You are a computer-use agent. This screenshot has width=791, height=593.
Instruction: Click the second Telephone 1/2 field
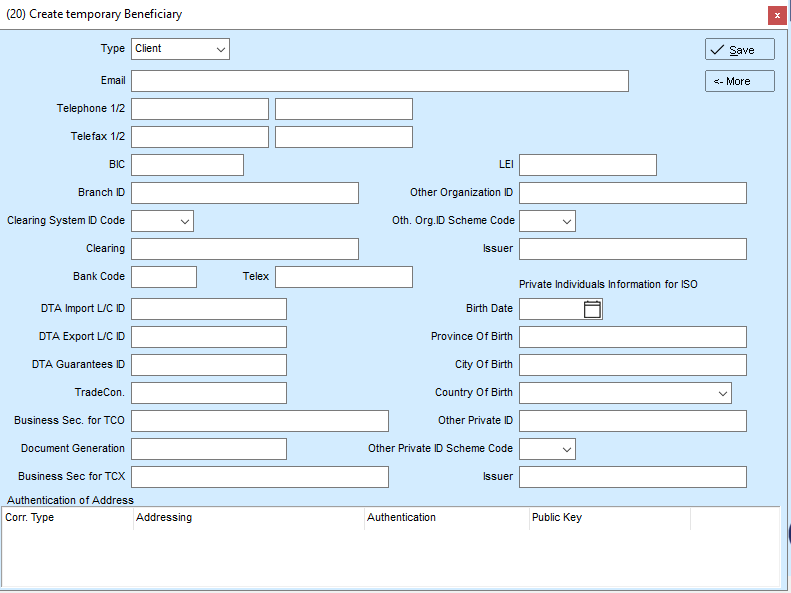pos(344,109)
